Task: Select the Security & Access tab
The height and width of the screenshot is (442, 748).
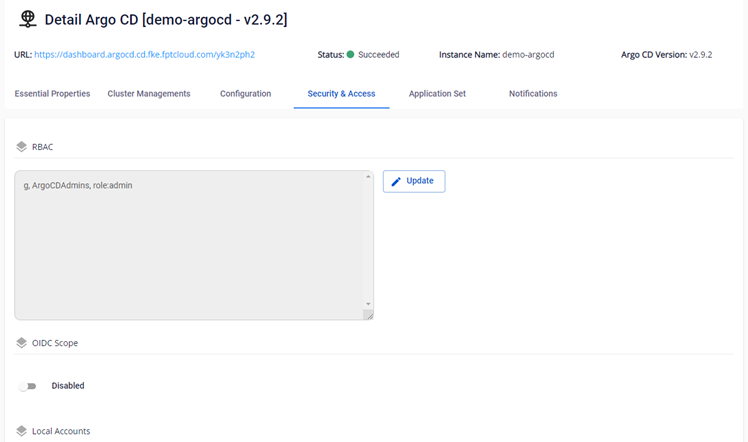Action: [341, 94]
